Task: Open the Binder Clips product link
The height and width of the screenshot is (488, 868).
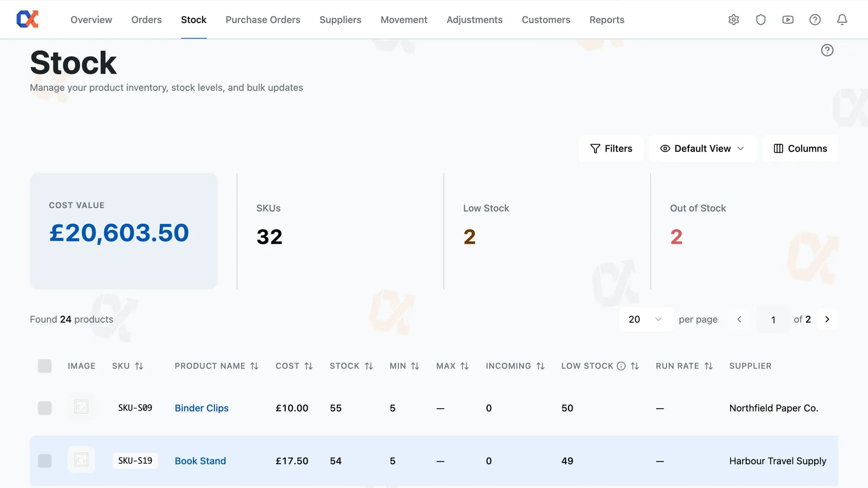Action: (201, 408)
